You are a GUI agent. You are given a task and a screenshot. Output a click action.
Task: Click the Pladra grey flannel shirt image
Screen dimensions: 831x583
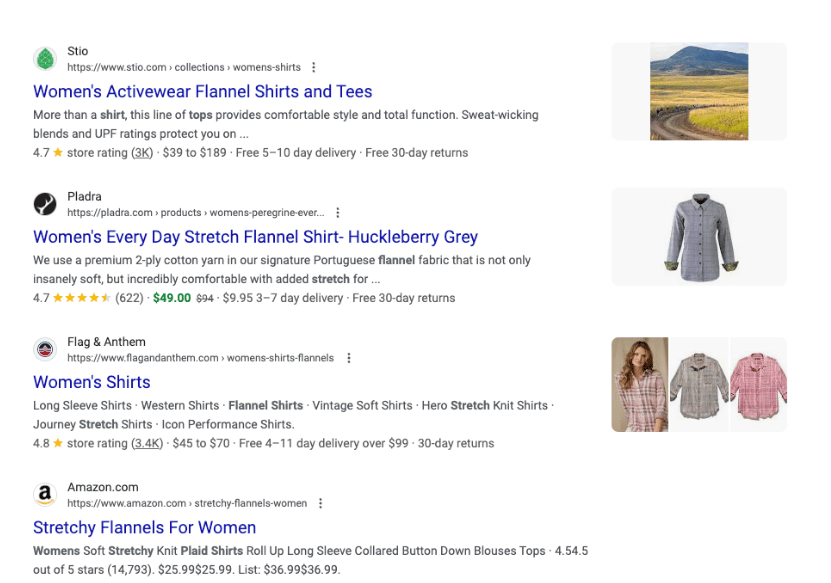point(699,237)
